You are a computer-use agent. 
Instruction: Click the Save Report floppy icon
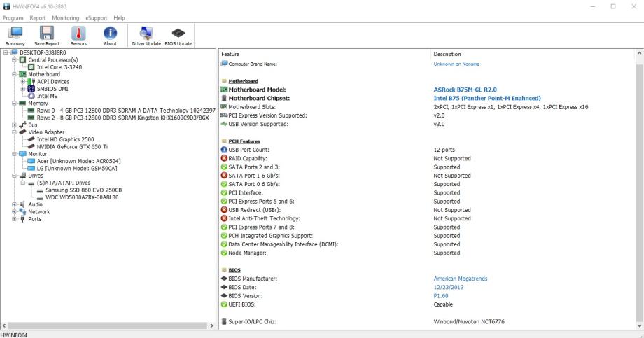[46, 34]
